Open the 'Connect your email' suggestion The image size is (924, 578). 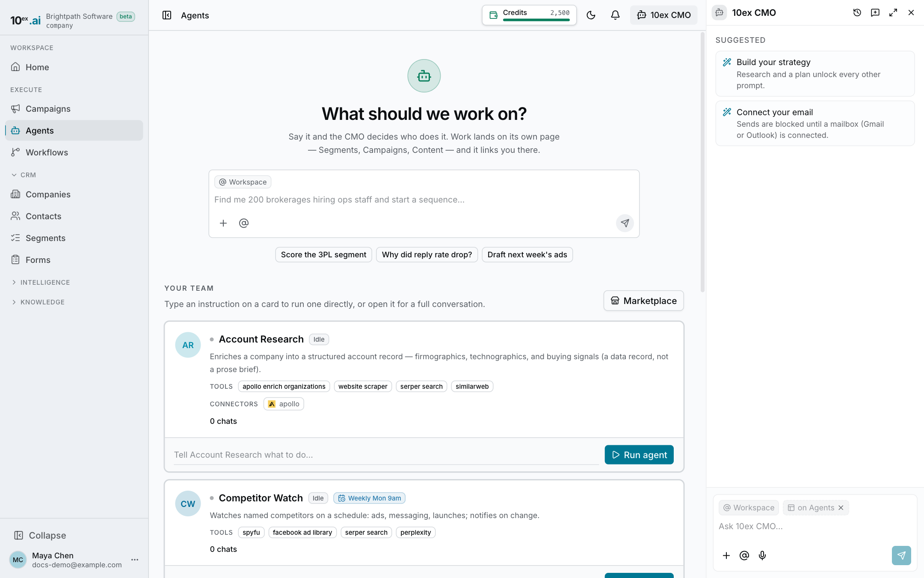[815, 123]
